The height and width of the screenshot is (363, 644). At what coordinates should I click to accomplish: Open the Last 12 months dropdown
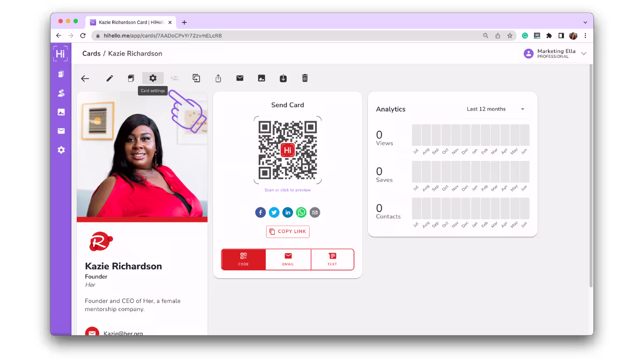[495, 109]
